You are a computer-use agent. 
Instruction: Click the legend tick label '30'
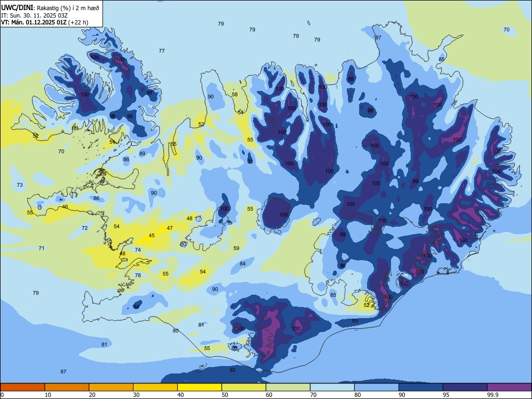coord(136,395)
